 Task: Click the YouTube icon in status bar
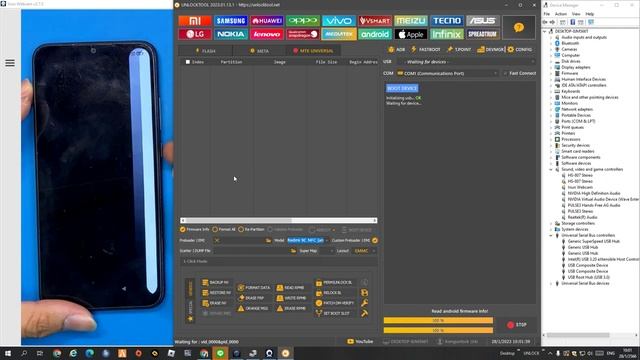coord(350,341)
